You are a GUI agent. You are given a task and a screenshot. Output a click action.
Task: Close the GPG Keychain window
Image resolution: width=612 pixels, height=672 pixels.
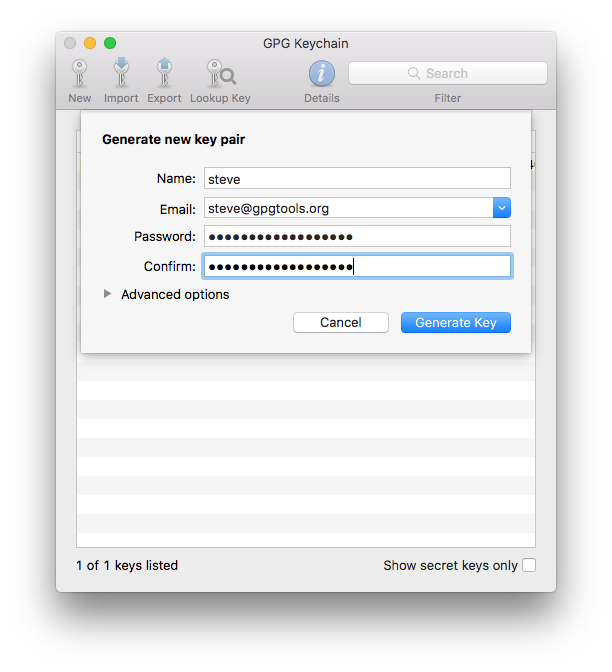click(x=70, y=43)
